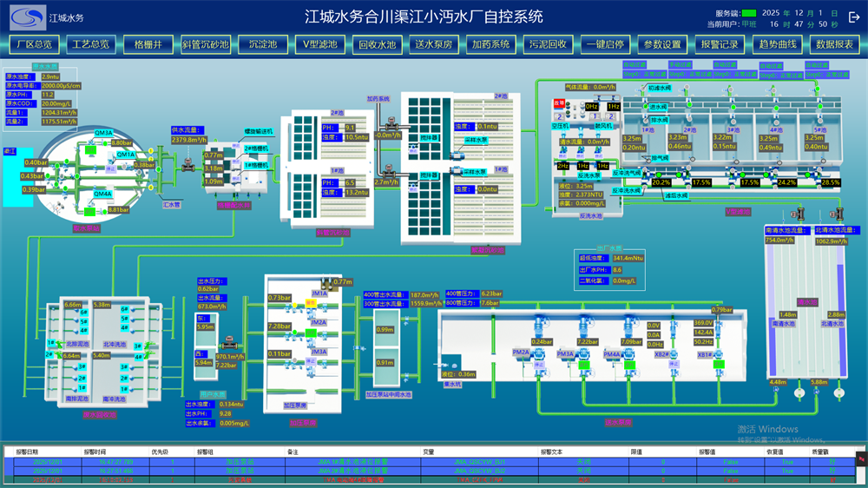Select the alarm row timed 16:47:27.789
The image size is (868, 488).
429,461
